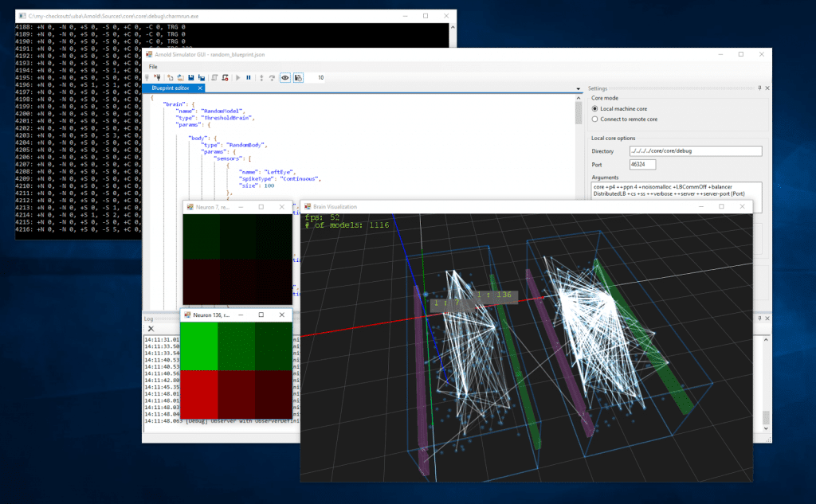Click the top-left dark green cell in Neuron 7
Viewport: 816px width, 504px height.
(x=201, y=236)
